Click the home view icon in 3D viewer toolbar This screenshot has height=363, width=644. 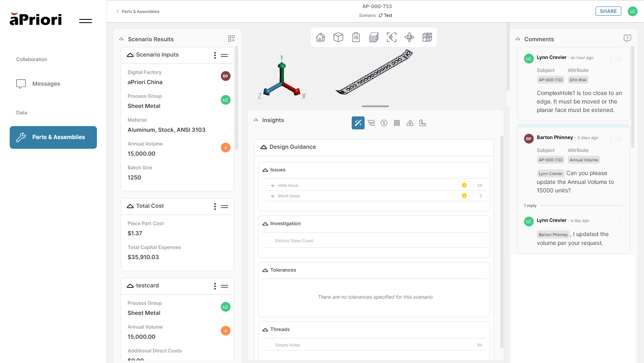[321, 38]
